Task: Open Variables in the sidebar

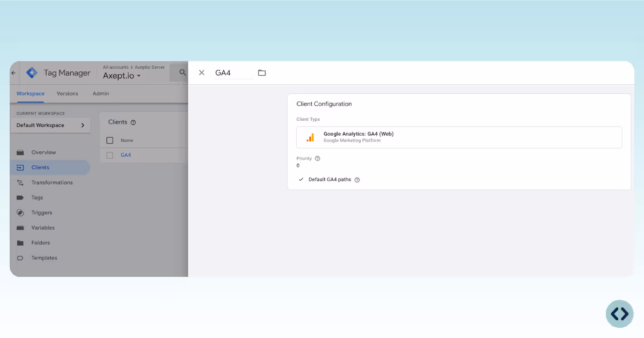Action: tap(43, 227)
